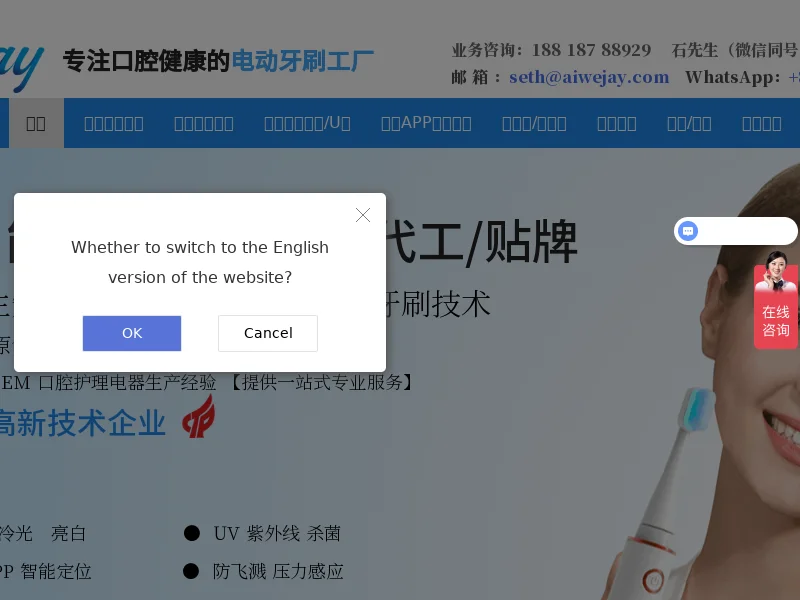800x600 pixels.
Task: Click the '防飞溅 压力感应' feature text
Action: 278,571
